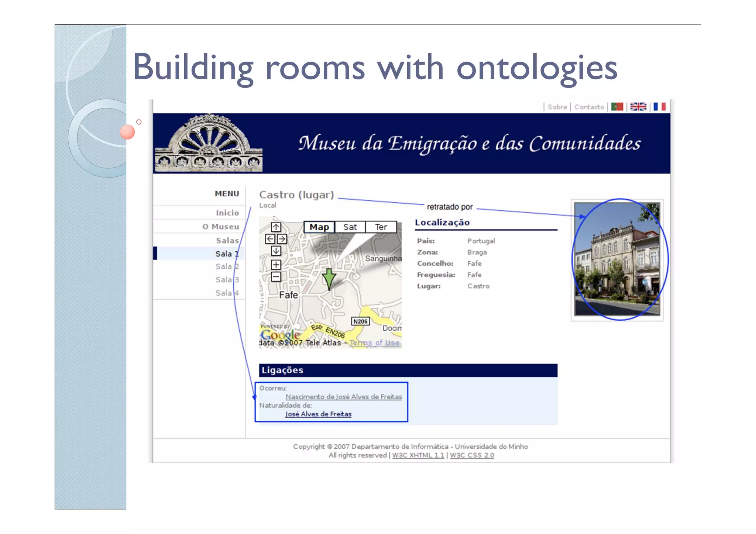The image size is (756, 534).
Task: Click the copyright footer text
Action: 410,447
